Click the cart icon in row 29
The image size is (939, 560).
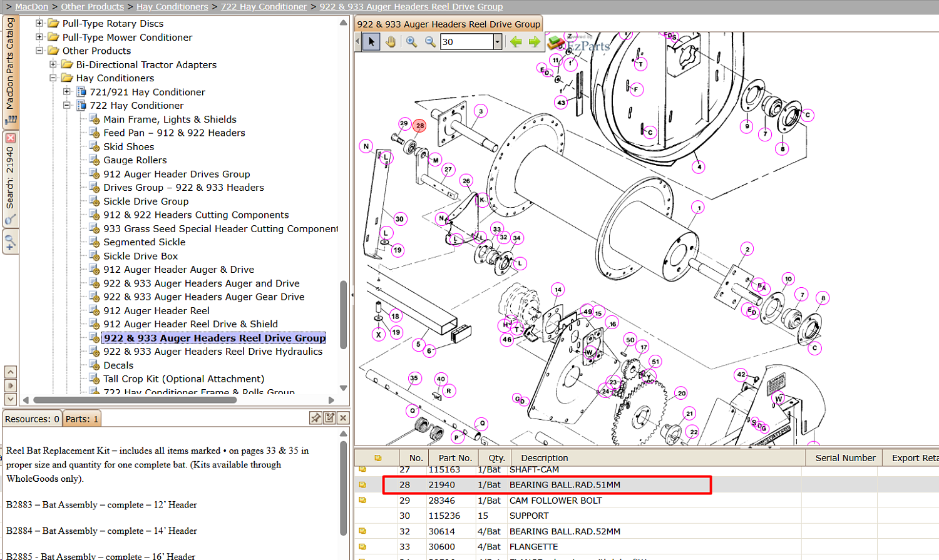[362, 501]
